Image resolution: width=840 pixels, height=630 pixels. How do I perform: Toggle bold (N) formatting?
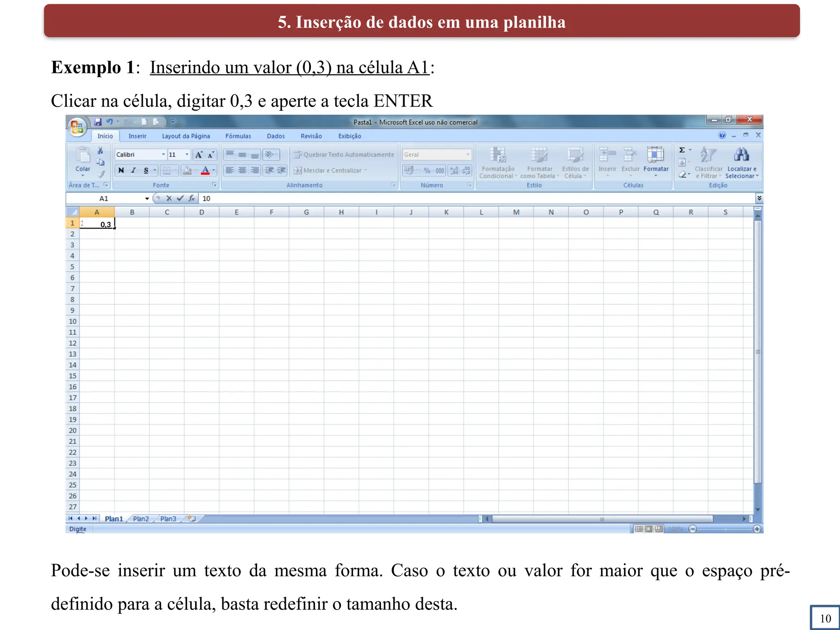coord(121,170)
